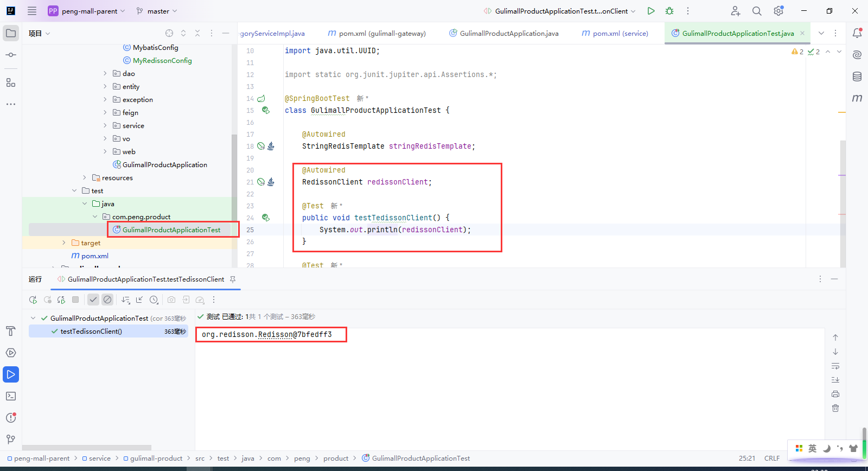Image resolution: width=868 pixels, height=471 pixels.
Task: Expand the feign folder
Action: [x=105, y=112]
